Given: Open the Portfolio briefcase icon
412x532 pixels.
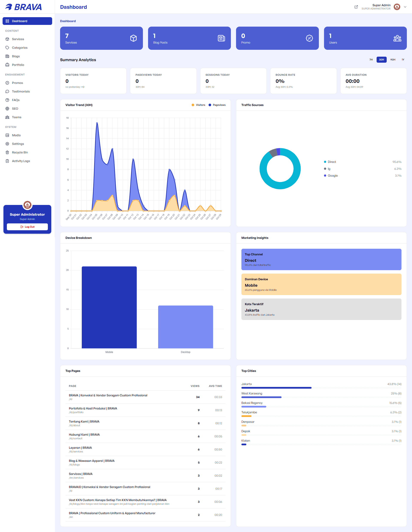Looking at the screenshot, I should [7, 65].
